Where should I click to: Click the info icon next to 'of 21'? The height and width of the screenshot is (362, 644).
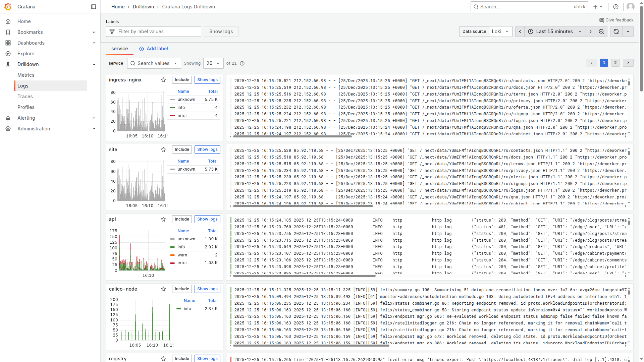242,63
